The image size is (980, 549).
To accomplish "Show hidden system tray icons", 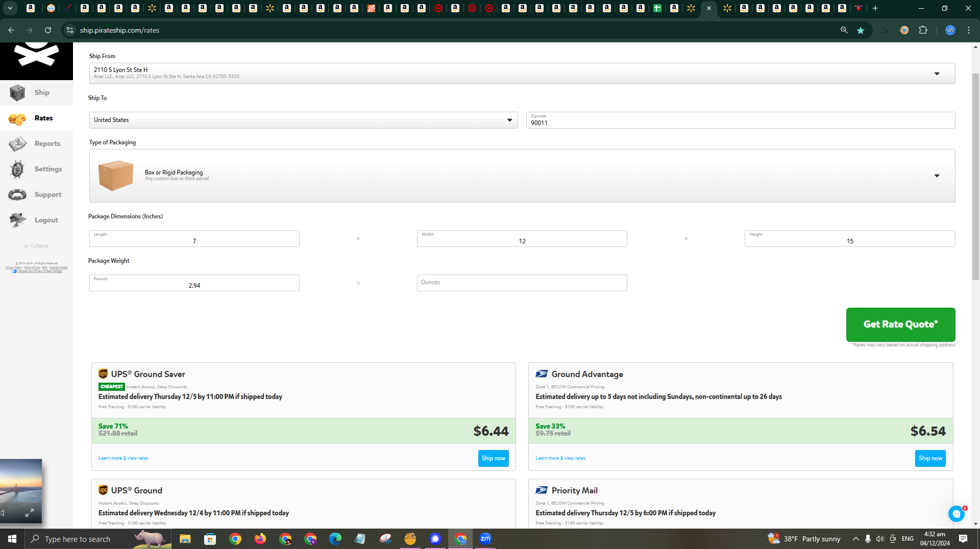I will pyautogui.click(x=855, y=539).
